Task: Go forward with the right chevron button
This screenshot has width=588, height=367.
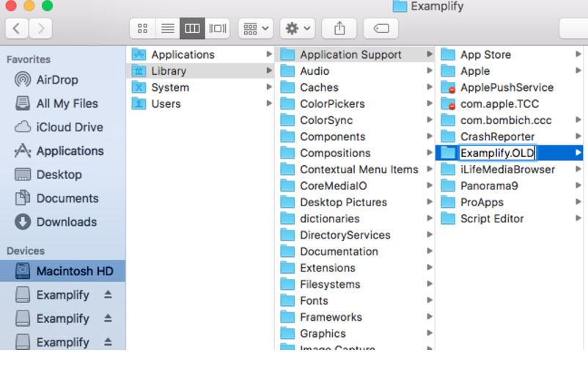Action: point(40,29)
